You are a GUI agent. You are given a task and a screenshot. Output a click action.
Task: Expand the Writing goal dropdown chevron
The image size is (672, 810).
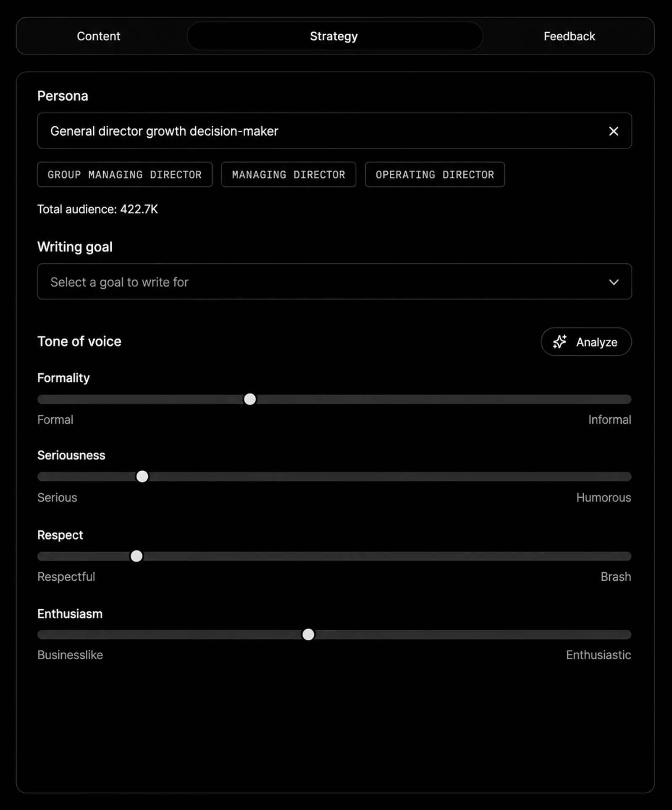614,282
